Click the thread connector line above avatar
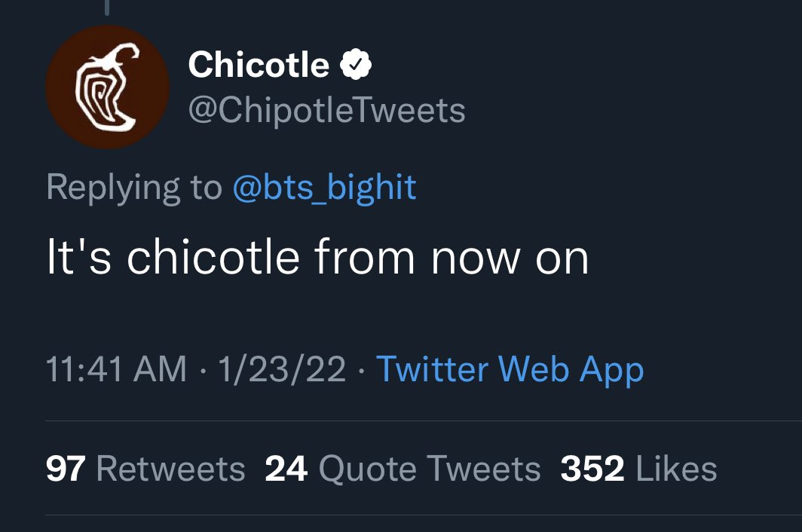This screenshot has height=532, width=802. click(x=107, y=7)
